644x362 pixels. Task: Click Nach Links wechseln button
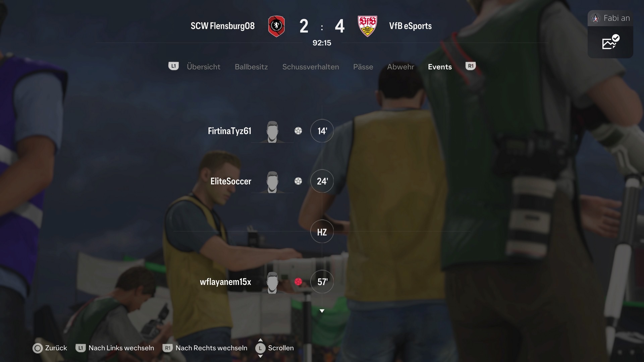point(115,348)
